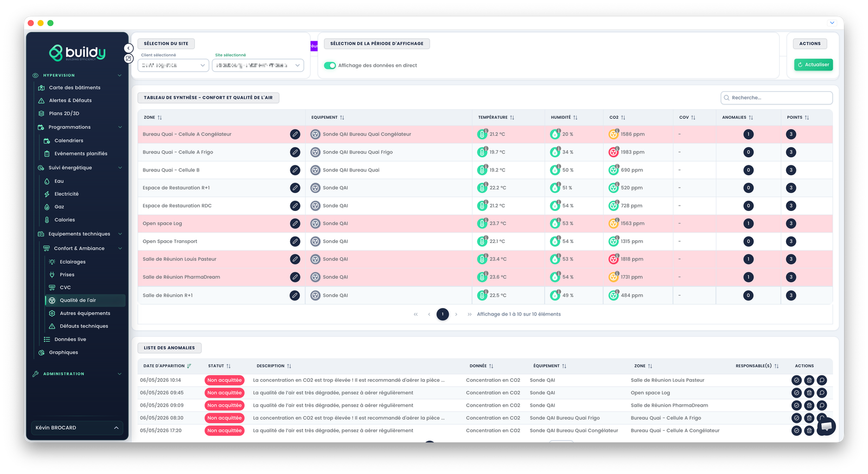Click the buildy logo
The width and height of the screenshot is (868, 474).
point(77,53)
